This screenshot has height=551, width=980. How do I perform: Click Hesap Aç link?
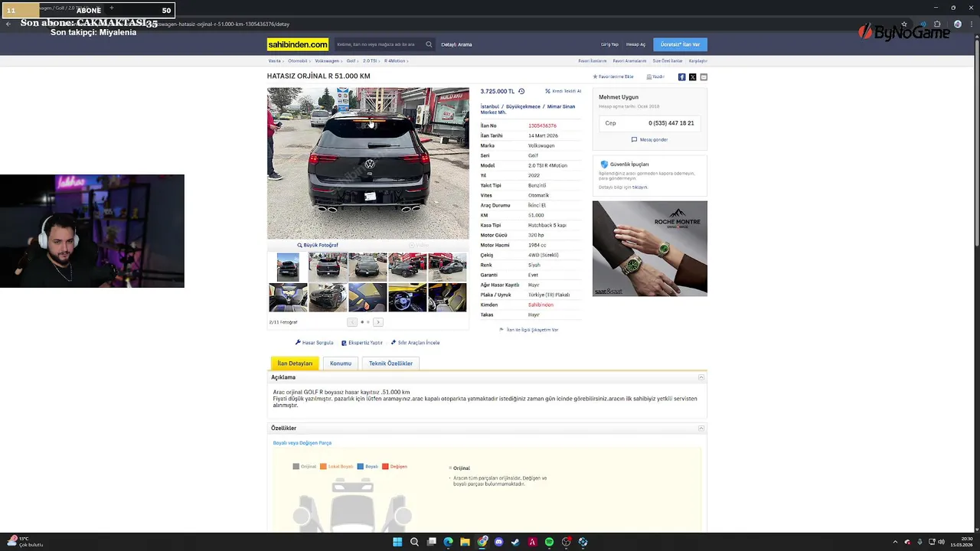(x=635, y=44)
